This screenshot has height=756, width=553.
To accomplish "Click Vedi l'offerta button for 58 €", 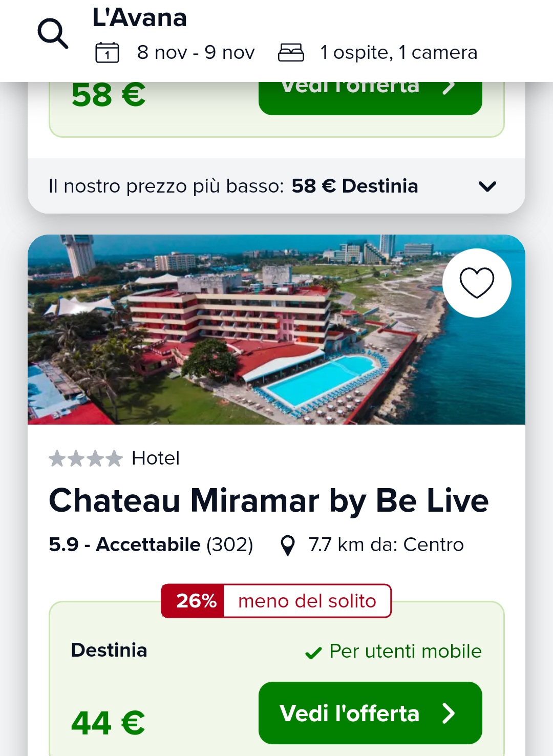I will tap(370, 95).
